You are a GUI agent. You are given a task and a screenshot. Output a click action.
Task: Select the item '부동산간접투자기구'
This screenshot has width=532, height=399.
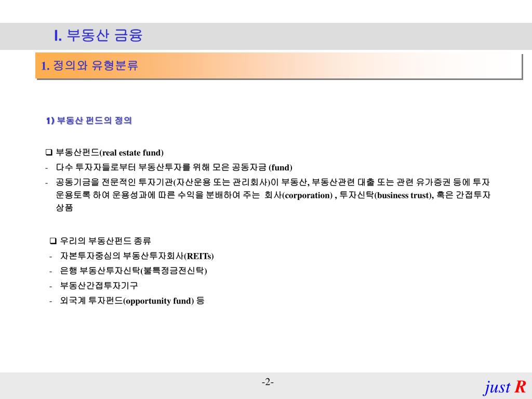pos(99,286)
